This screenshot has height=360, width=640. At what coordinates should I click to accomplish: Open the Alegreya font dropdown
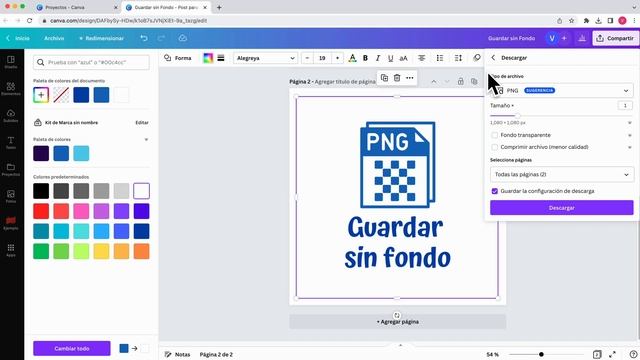[x=265, y=58]
